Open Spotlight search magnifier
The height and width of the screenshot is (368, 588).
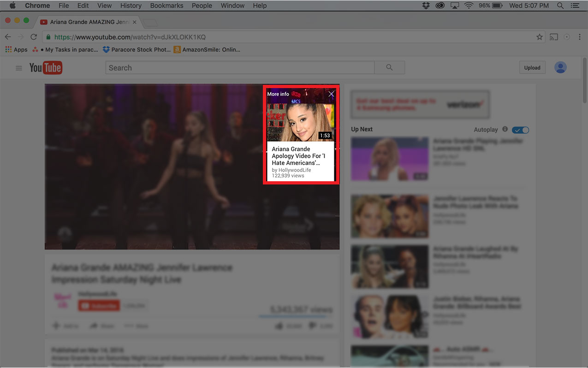[560, 6]
